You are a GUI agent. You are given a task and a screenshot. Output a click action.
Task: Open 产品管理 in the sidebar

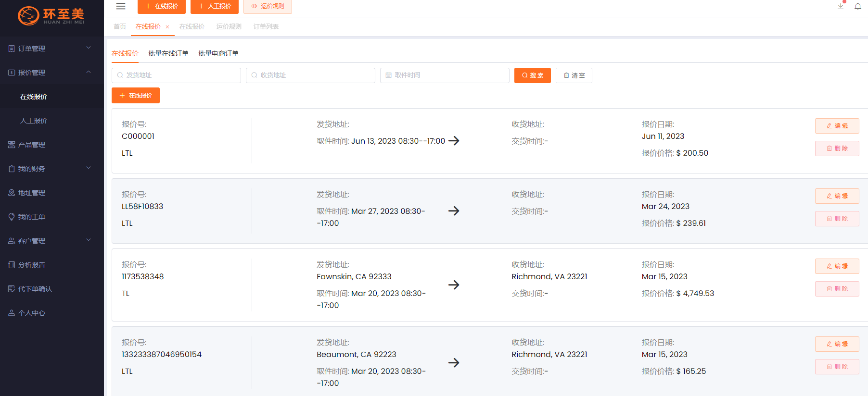tap(32, 145)
